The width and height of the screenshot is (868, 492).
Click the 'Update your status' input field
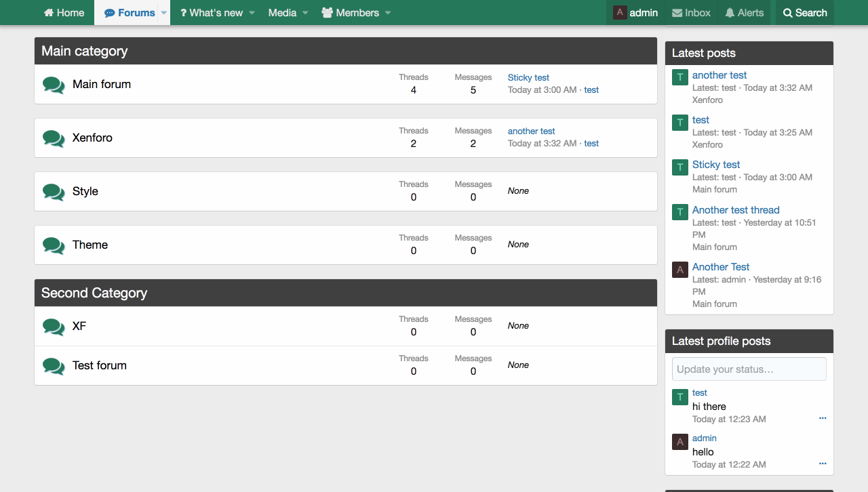click(749, 369)
